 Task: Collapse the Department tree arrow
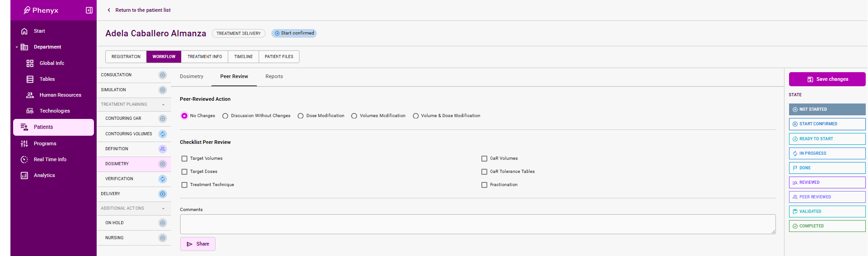(x=17, y=47)
